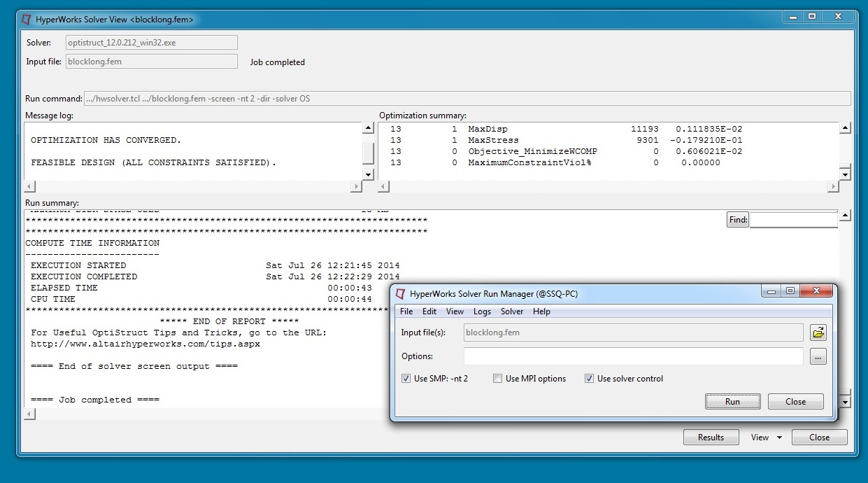The width and height of the screenshot is (868, 483).
Task: Open Solver menu in Run Manager
Action: coord(512,311)
